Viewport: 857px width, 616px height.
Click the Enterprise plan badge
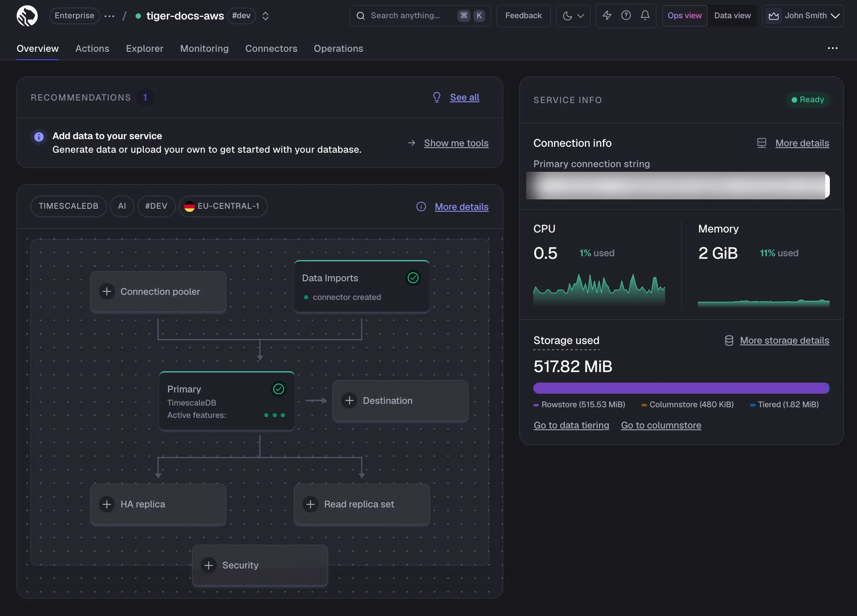tap(75, 16)
